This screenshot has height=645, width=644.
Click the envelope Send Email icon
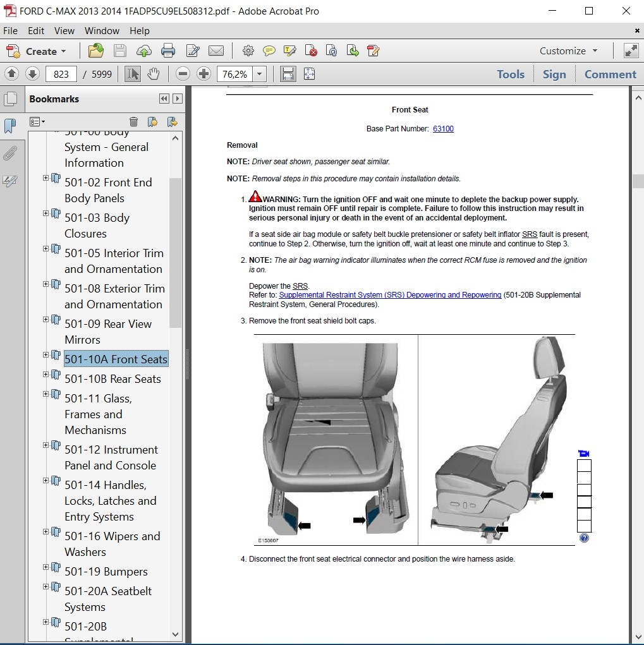click(x=216, y=51)
